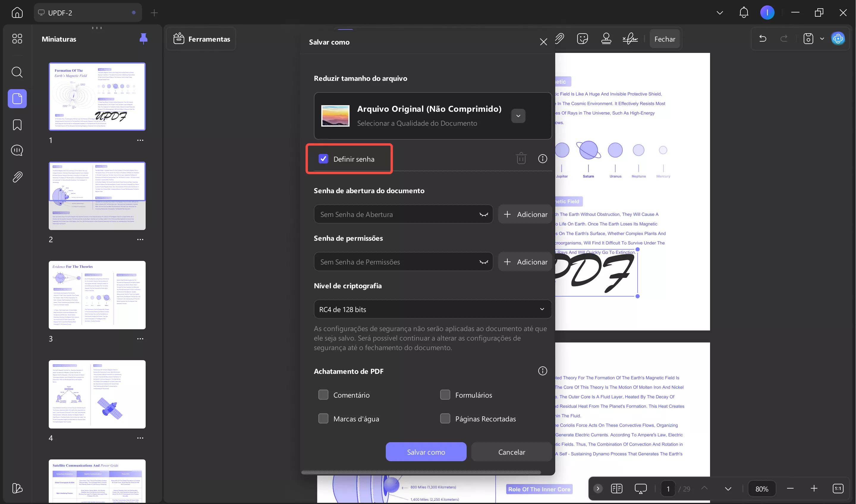Select the signature tool in toolbar
The height and width of the screenshot is (504, 856).
coord(630,39)
